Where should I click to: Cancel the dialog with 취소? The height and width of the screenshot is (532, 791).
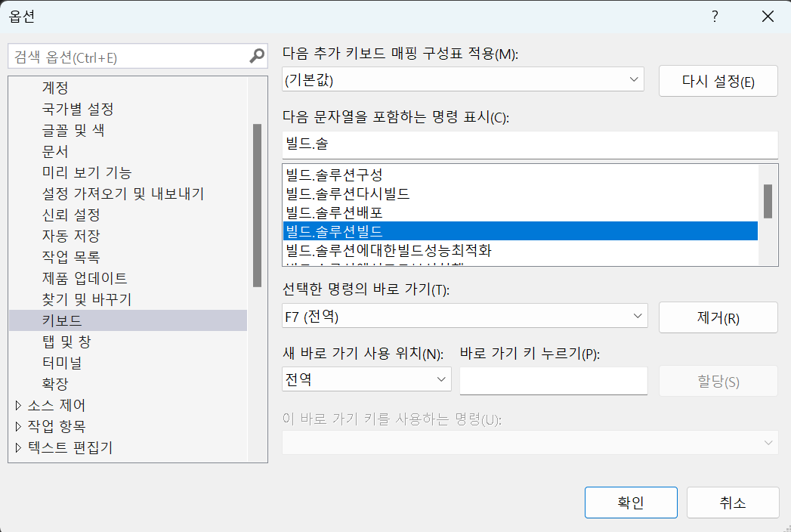click(732, 503)
